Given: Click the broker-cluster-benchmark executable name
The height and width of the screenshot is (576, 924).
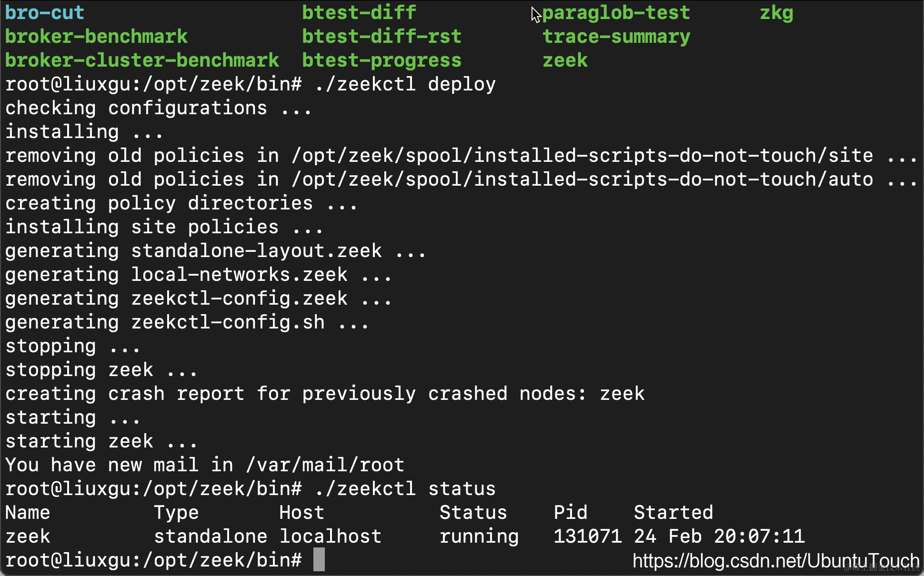Looking at the screenshot, I should [x=142, y=60].
